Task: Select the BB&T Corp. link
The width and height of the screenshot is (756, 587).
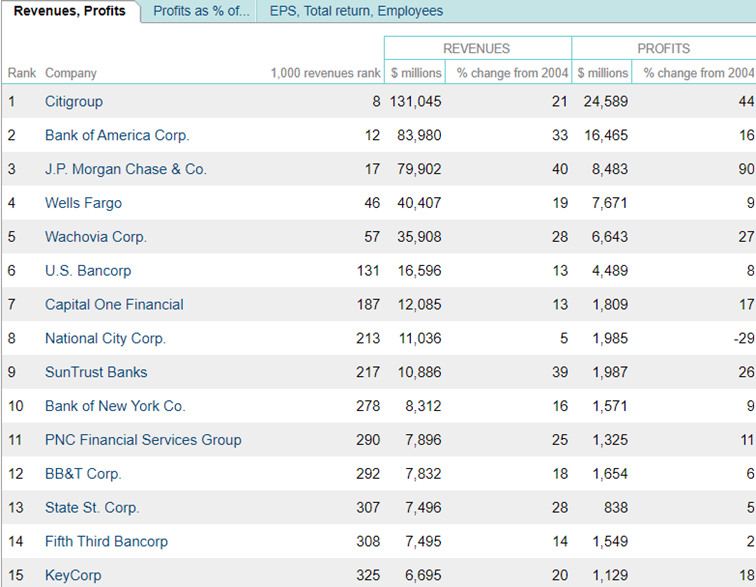Action: [x=83, y=474]
